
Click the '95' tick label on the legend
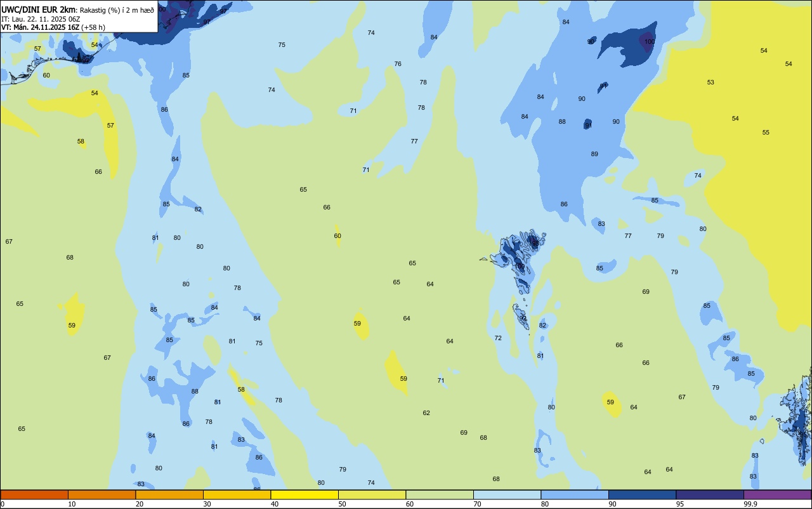point(680,504)
